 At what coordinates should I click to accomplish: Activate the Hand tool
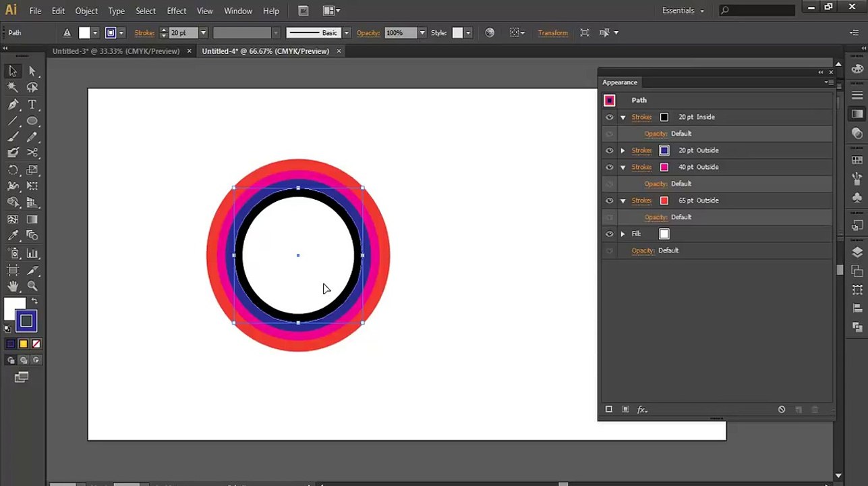pyautogui.click(x=13, y=286)
